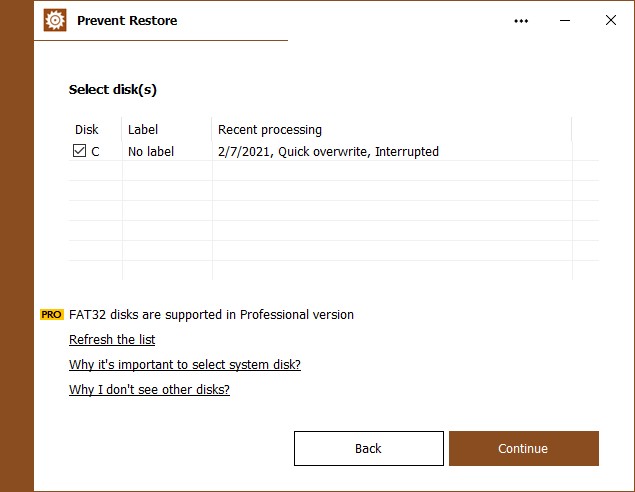Click the drive letter C in the list
Image resolution: width=635 pixels, height=492 pixels.
pos(96,152)
